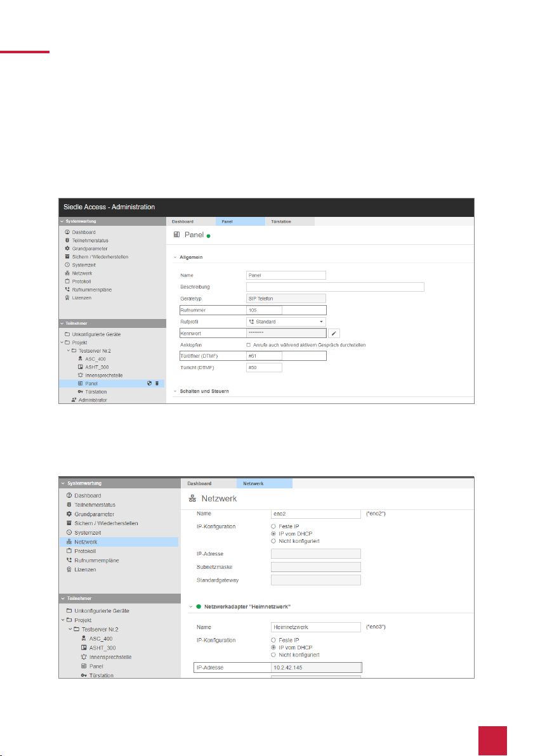Open Sichern / Wiederherstellen icon in Panel view
Viewport: 533px width, 756px height.
pos(67,256)
